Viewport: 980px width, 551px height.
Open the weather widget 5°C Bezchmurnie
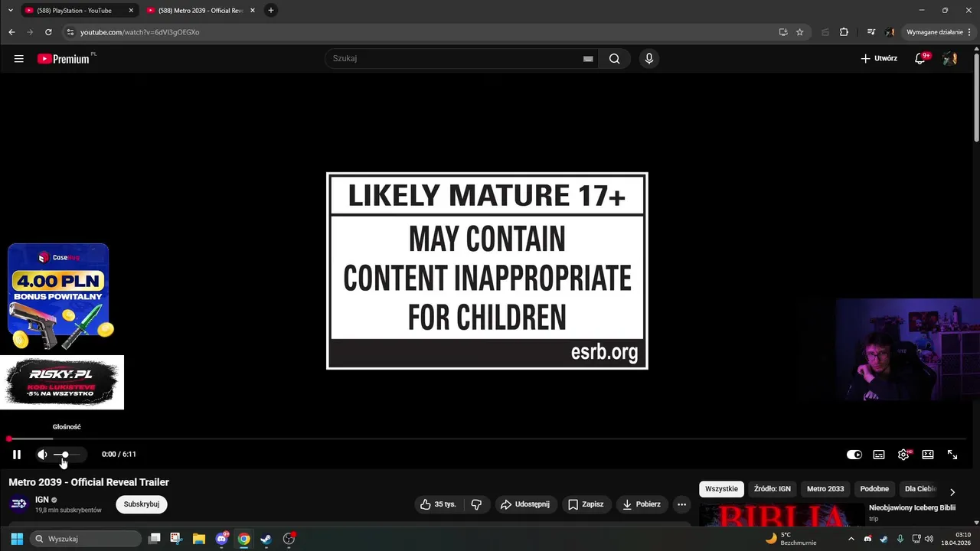coord(791,539)
